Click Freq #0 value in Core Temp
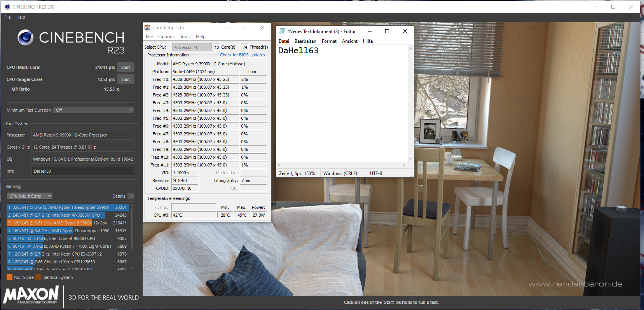Screen dimensions: 644x310 [205, 79]
